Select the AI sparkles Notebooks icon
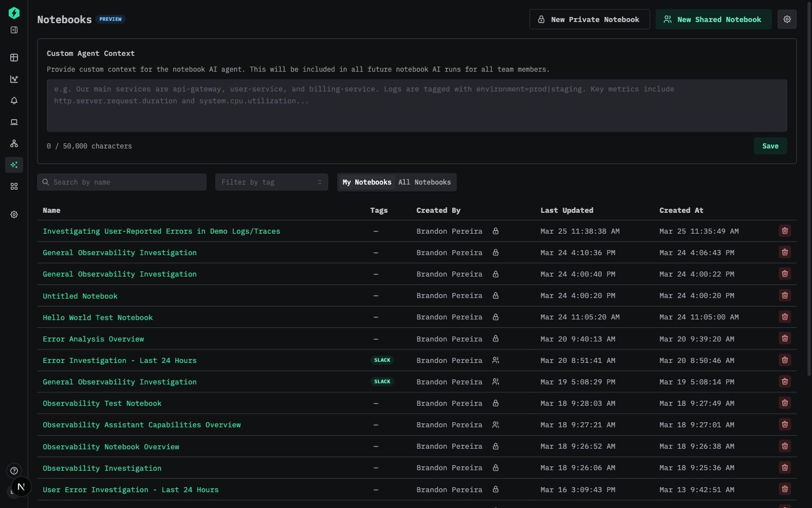 [14, 165]
